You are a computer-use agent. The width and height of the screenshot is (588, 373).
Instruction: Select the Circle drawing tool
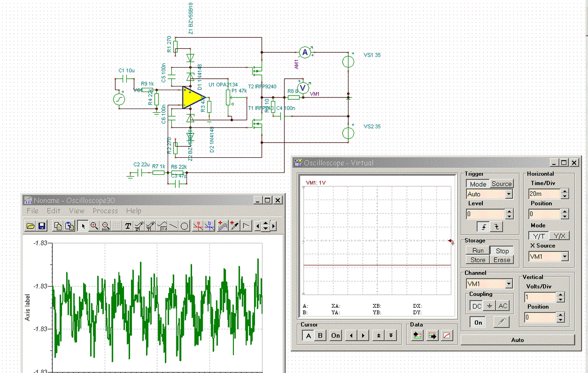click(184, 226)
